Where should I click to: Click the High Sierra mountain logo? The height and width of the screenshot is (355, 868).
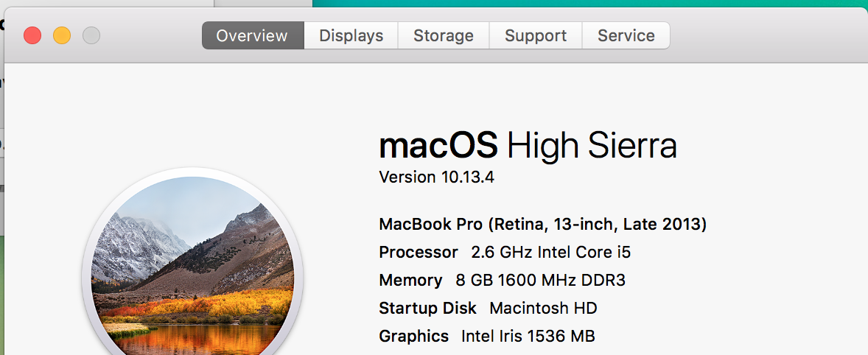pos(192,265)
